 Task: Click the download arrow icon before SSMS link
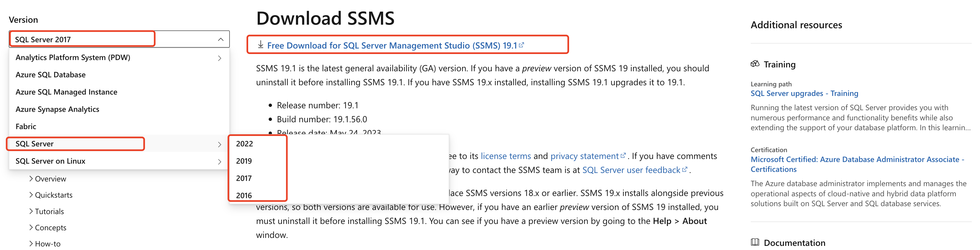click(x=261, y=45)
